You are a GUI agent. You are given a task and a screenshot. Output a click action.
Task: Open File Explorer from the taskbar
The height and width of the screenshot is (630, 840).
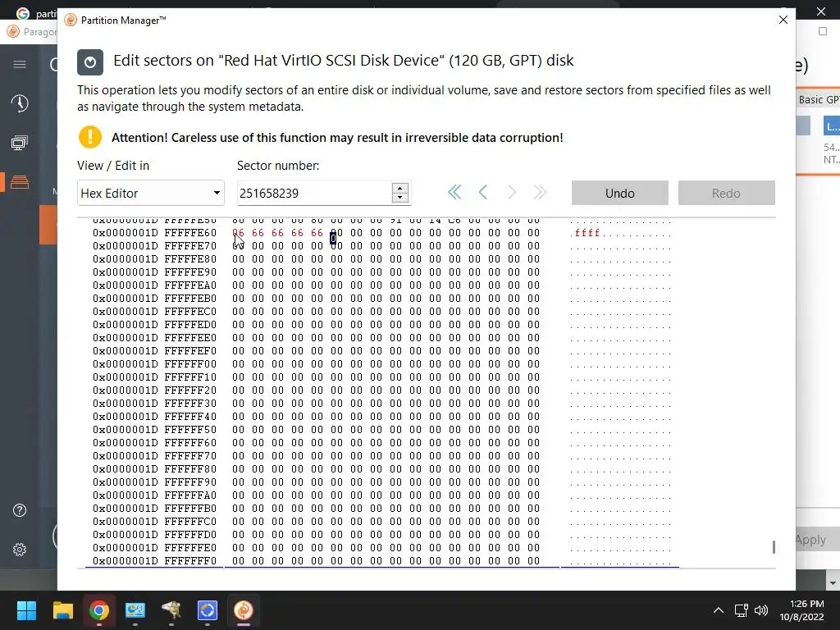tap(62, 610)
